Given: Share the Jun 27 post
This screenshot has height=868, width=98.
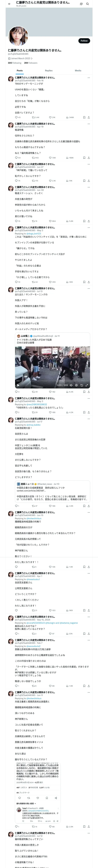Looking at the screenshot, I should pos(89,181).
